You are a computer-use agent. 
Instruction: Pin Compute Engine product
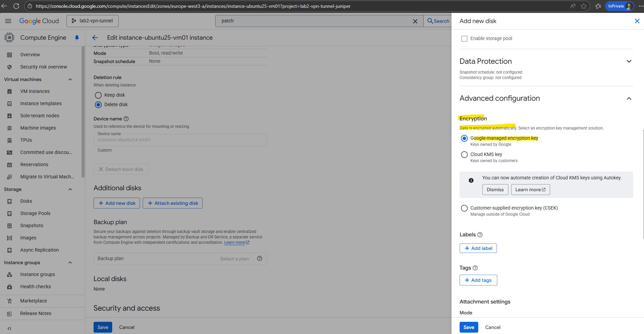pos(77,38)
